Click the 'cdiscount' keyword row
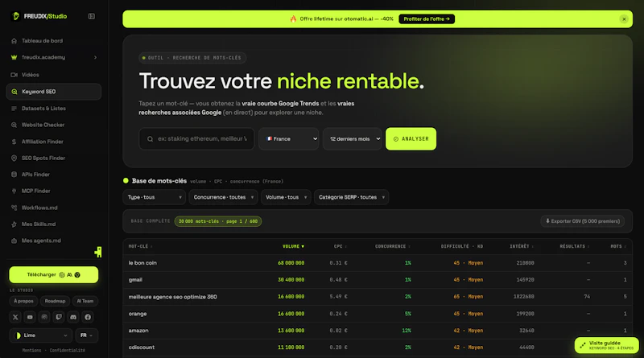Viewport: 644px width, 358px height. click(x=378, y=348)
